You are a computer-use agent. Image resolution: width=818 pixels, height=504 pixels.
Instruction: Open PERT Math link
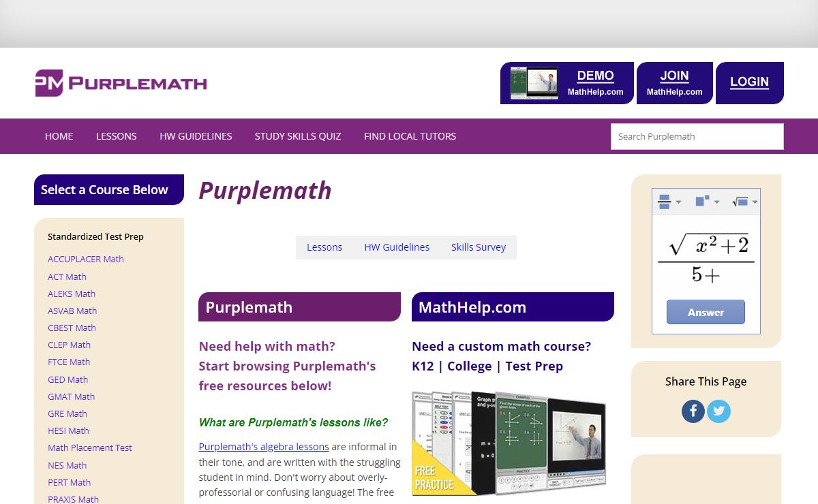pyautogui.click(x=69, y=482)
